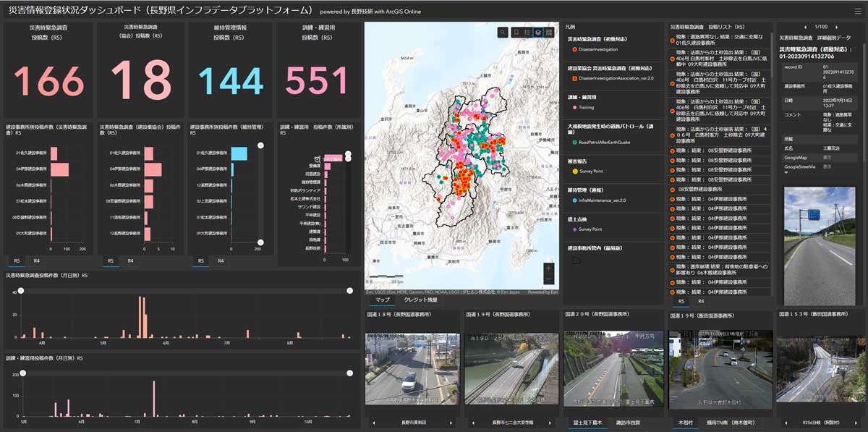The image size is (868, 432).
Task: Zoom in on the map
Action: pos(548,268)
